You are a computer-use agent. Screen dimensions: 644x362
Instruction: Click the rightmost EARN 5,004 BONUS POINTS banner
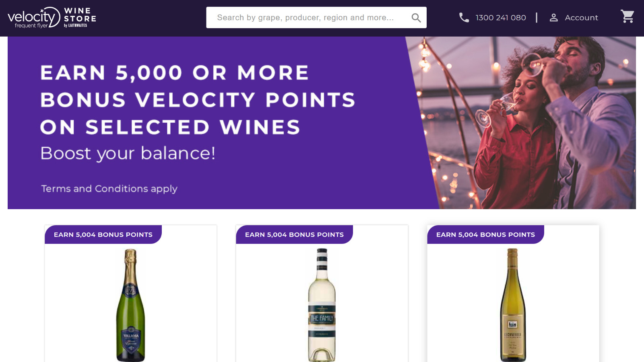[x=485, y=234]
